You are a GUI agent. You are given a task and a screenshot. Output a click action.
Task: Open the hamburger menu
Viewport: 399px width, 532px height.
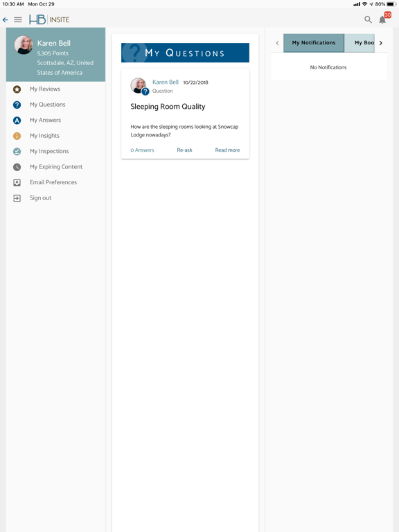[18, 20]
